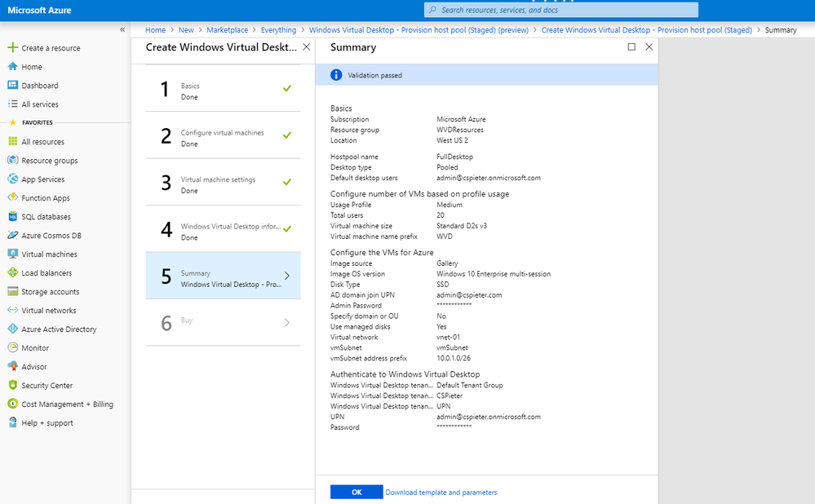Open step 4 Windows Virtual Desktop information
This screenshot has height=504, width=815.
pyautogui.click(x=223, y=228)
